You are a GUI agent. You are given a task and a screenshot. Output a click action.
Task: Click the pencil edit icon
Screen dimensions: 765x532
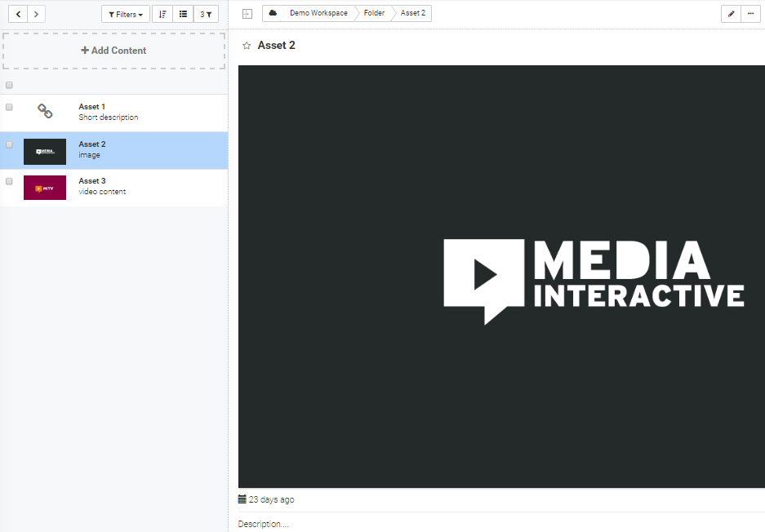point(731,14)
